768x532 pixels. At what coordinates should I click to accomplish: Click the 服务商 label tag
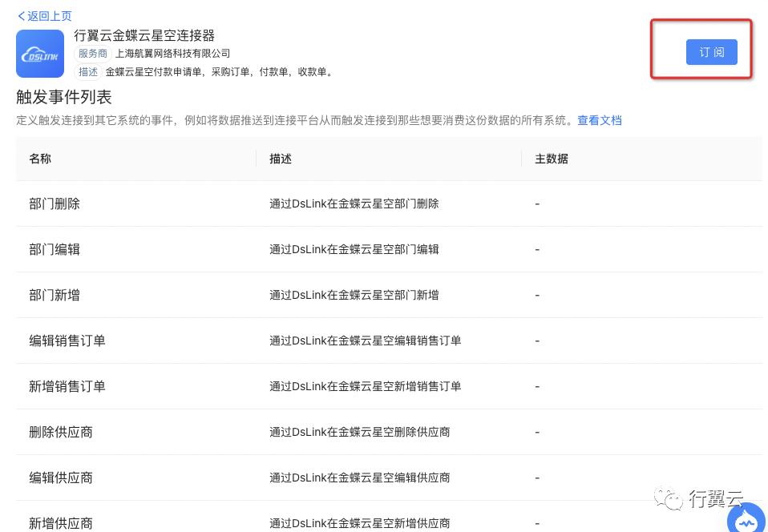92,54
